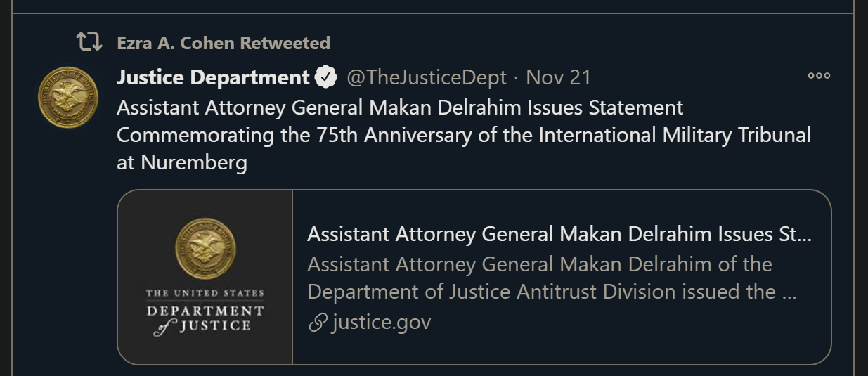
Task: Open the Department of Justice card thumbnail
Action: [205, 277]
